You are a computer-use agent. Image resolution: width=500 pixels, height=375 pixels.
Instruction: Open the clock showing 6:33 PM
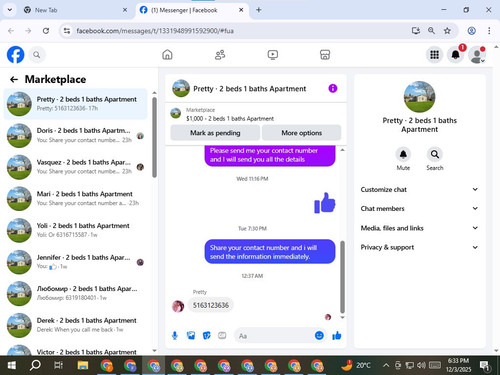coord(458,365)
